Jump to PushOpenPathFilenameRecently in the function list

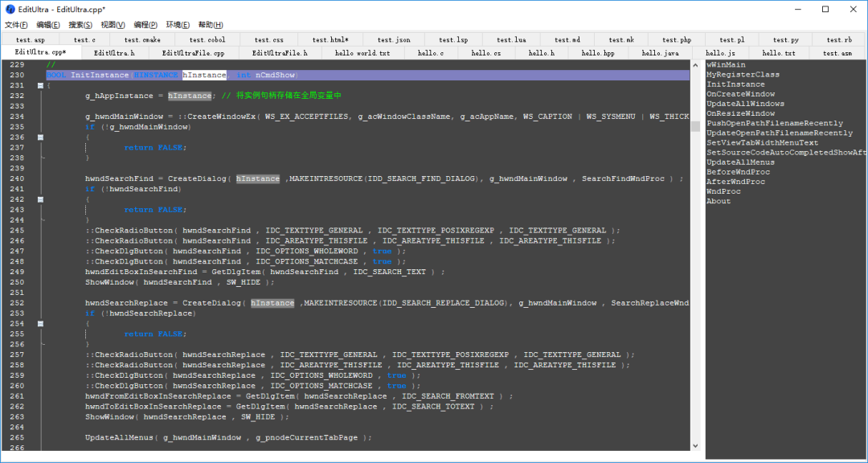point(775,123)
